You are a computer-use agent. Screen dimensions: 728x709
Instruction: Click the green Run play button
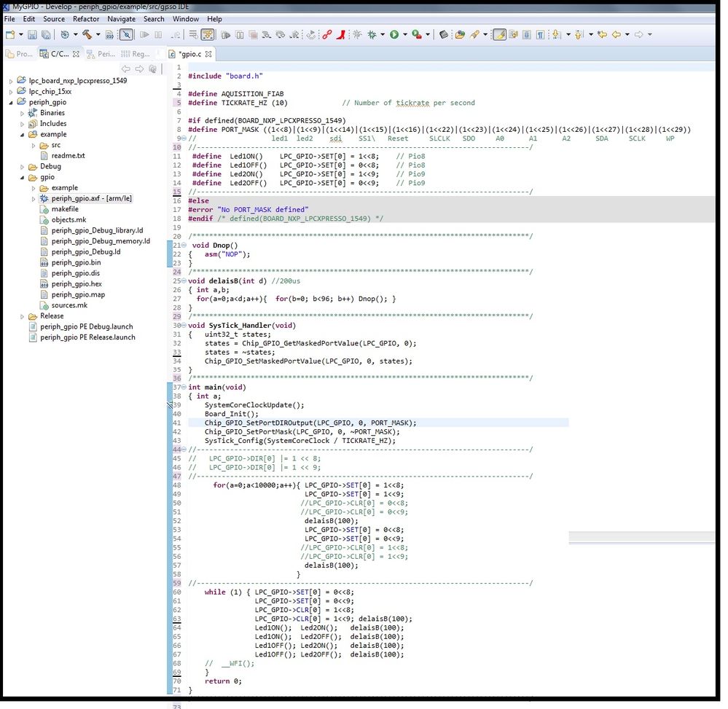coord(394,34)
